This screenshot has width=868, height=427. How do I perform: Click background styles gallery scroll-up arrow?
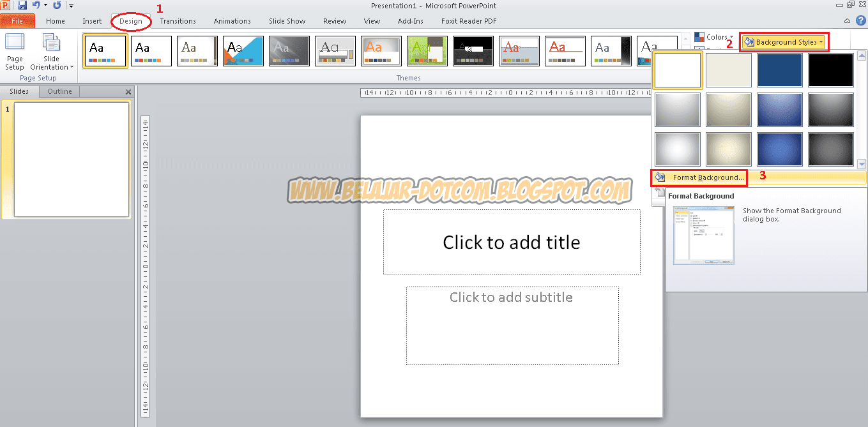pyautogui.click(x=862, y=56)
